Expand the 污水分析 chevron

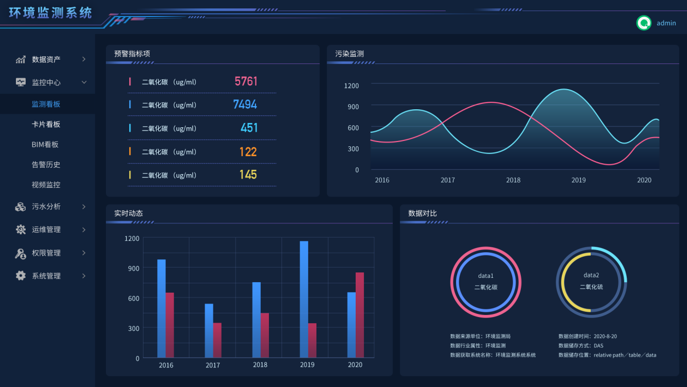(84, 206)
